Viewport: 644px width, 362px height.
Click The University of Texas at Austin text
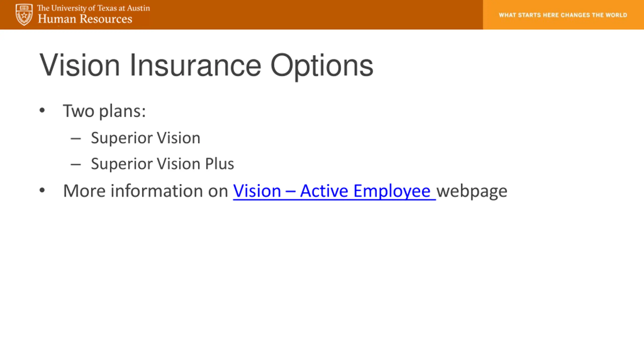pyautogui.click(x=94, y=8)
